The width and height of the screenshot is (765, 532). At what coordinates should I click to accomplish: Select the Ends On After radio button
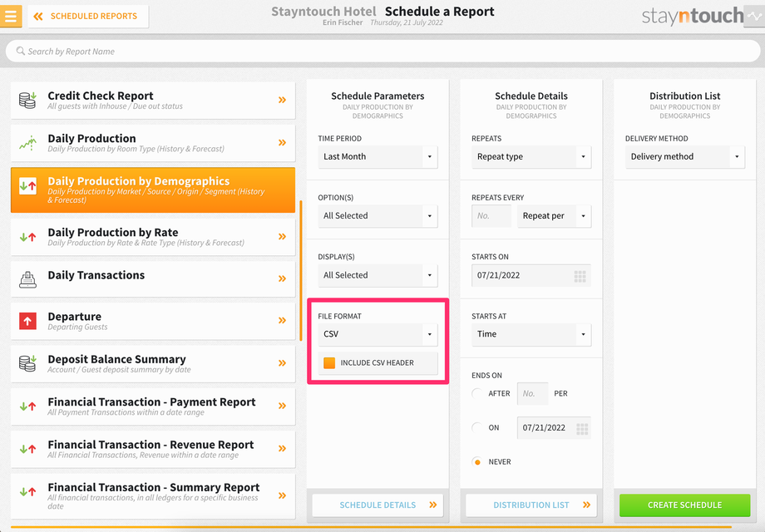pyautogui.click(x=477, y=393)
